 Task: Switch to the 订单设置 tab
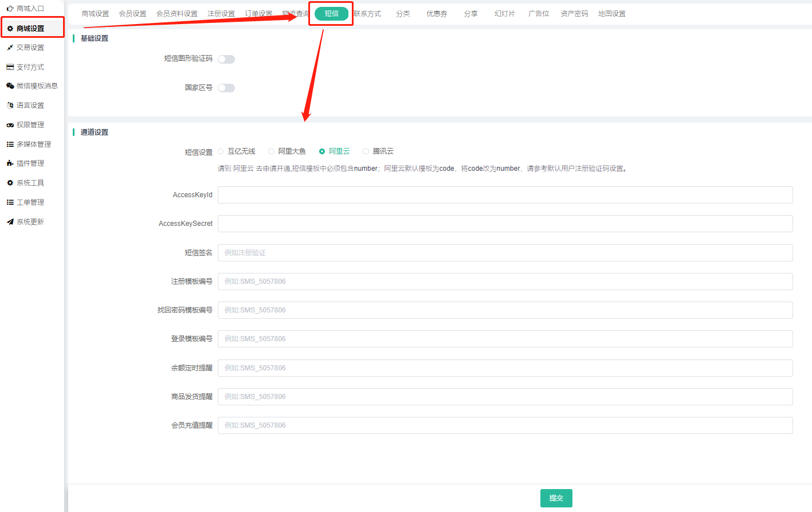[258, 14]
